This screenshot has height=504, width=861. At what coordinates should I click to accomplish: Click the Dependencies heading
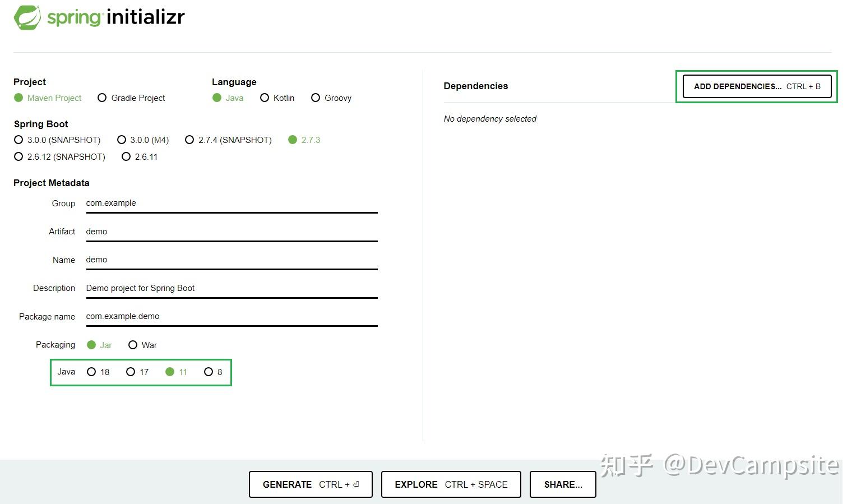(476, 86)
